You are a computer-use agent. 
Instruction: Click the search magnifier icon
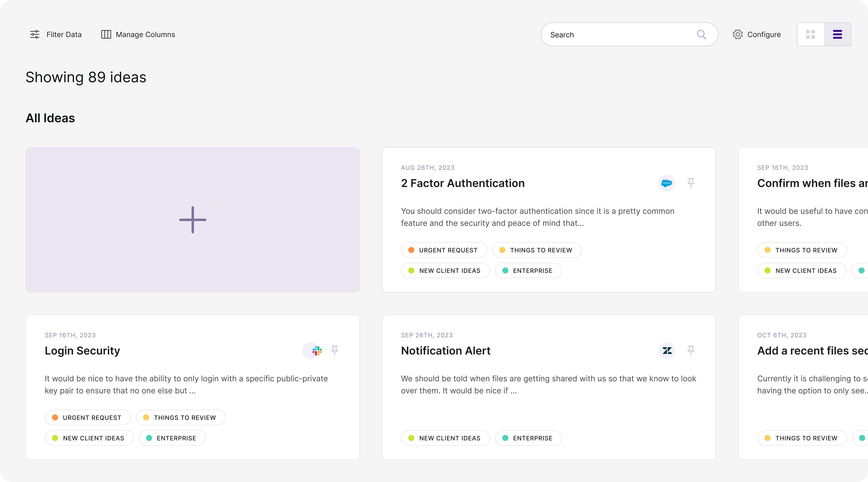point(701,34)
